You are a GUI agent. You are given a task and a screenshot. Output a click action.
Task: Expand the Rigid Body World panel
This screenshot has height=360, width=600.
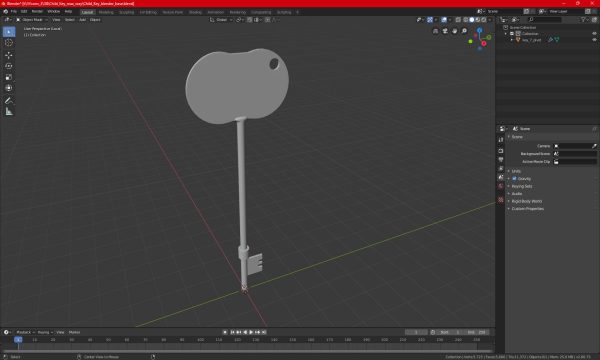click(527, 201)
